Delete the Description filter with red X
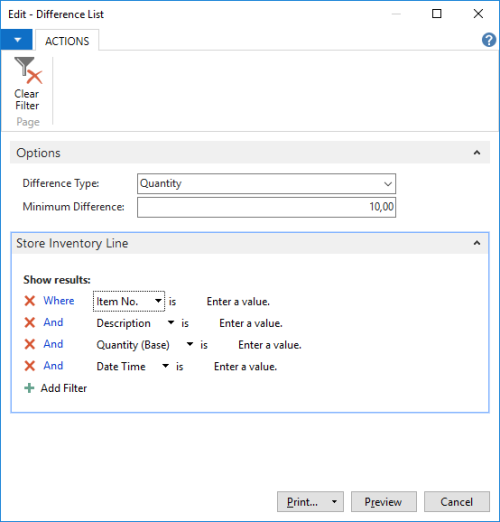The image size is (500, 522). pos(30,322)
